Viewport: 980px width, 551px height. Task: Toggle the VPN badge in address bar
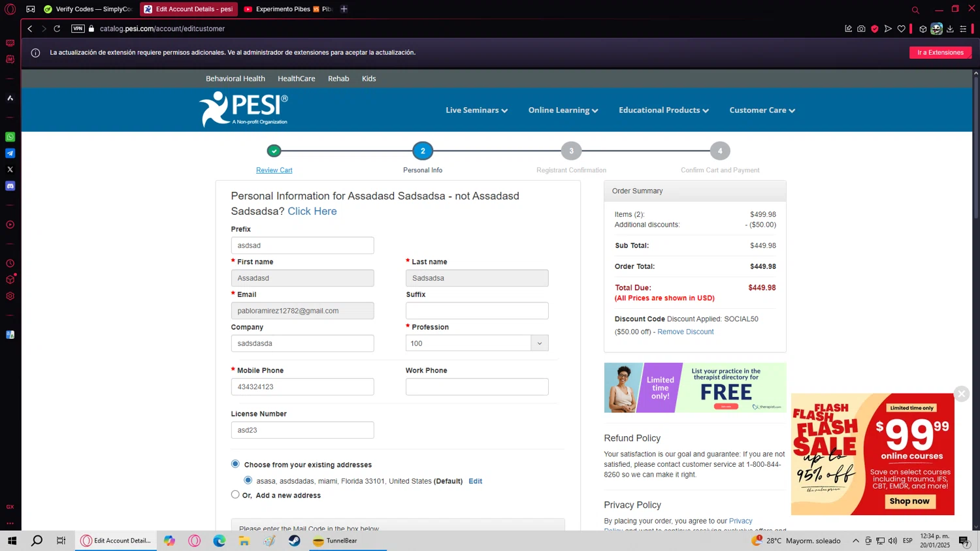(x=78, y=29)
